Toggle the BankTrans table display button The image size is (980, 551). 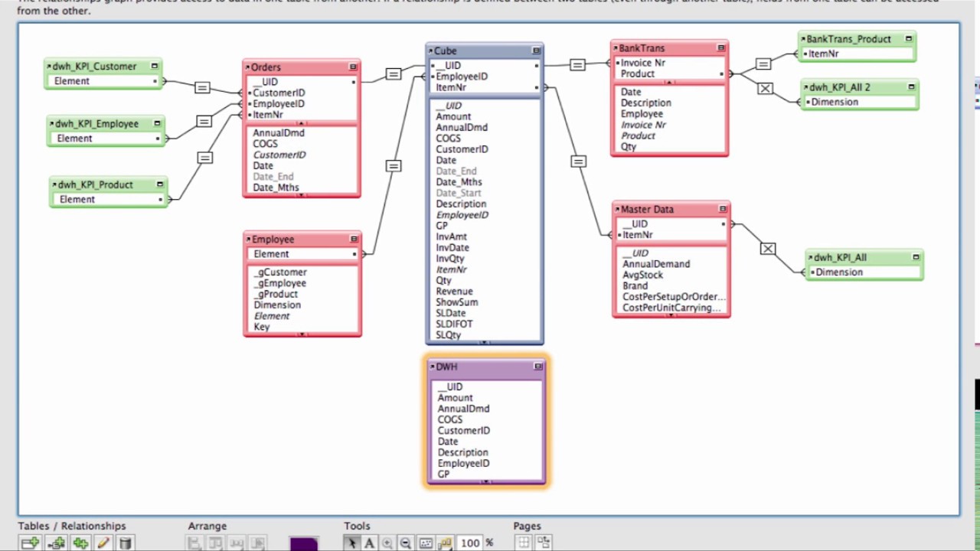720,48
